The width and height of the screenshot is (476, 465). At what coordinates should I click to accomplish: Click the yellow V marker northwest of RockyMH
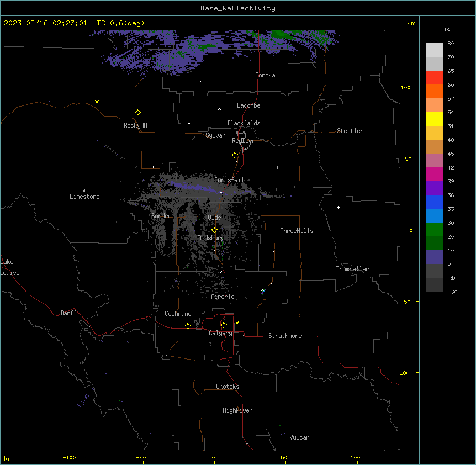(97, 102)
